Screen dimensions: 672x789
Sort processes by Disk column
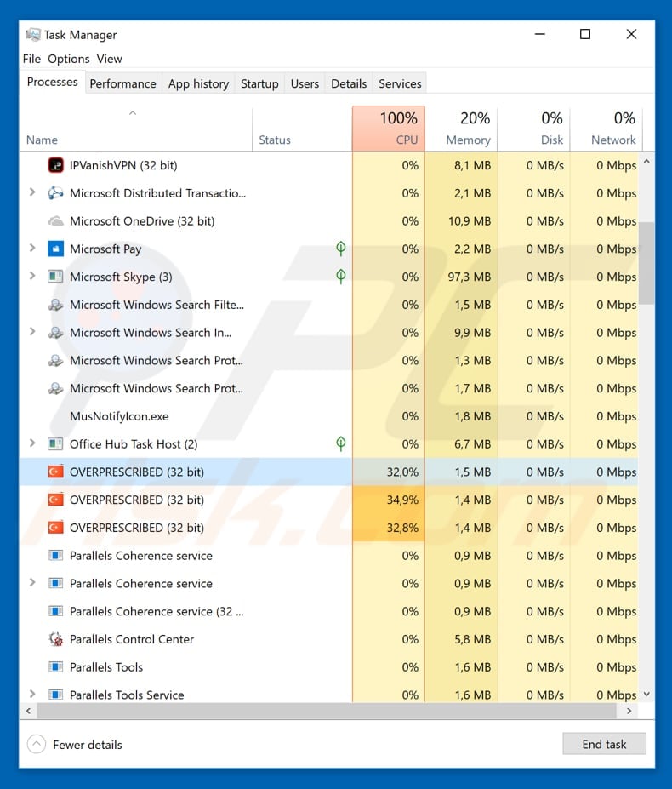533,129
